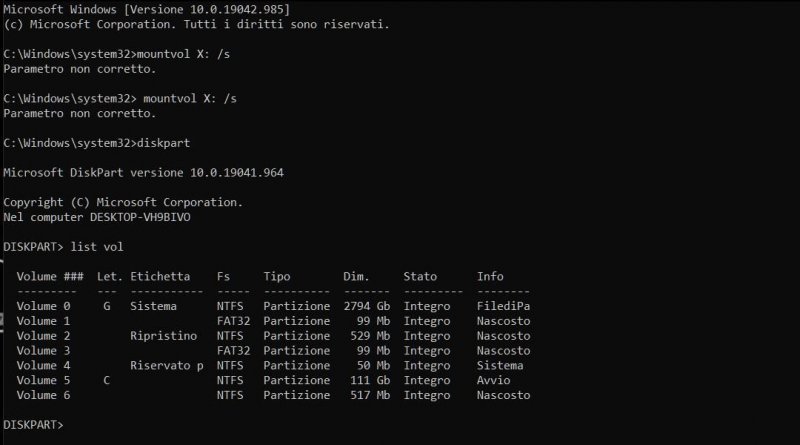The height and width of the screenshot is (445, 800).
Task: Click the "Avvio" info entry
Action: point(493,380)
